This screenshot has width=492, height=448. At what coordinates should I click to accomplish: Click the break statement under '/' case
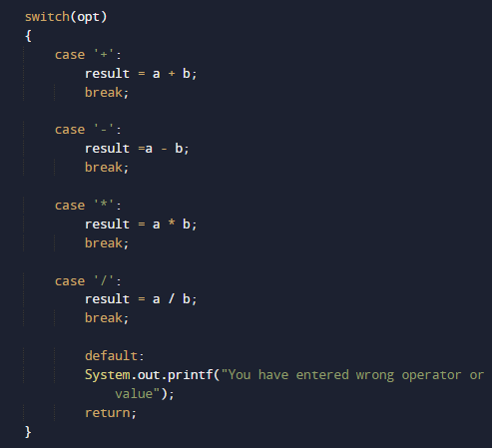pos(107,318)
